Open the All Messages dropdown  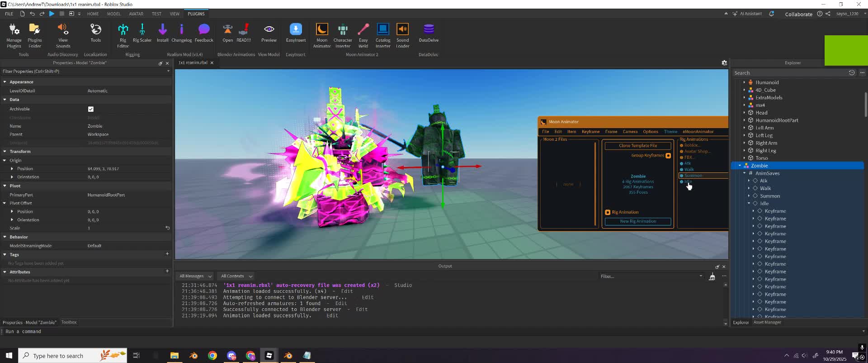(x=195, y=276)
